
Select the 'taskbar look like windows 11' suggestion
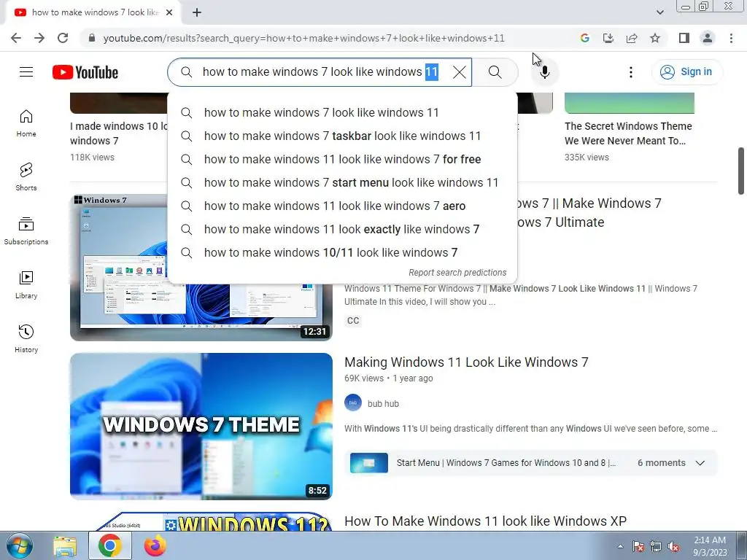(342, 136)
